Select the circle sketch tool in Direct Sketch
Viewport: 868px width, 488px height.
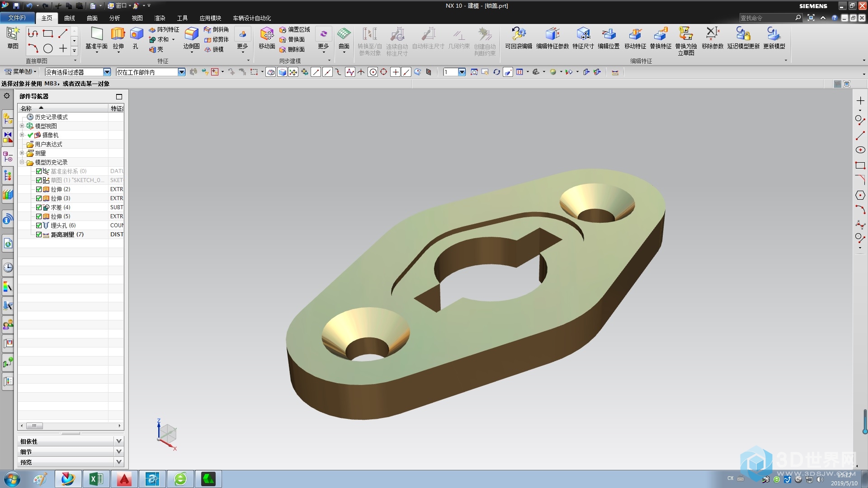48,48
